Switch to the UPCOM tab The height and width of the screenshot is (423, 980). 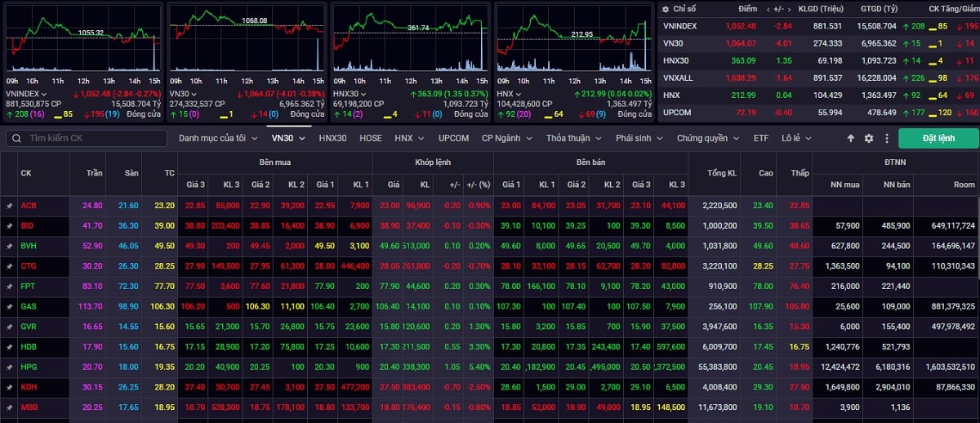tap(453, 138)
